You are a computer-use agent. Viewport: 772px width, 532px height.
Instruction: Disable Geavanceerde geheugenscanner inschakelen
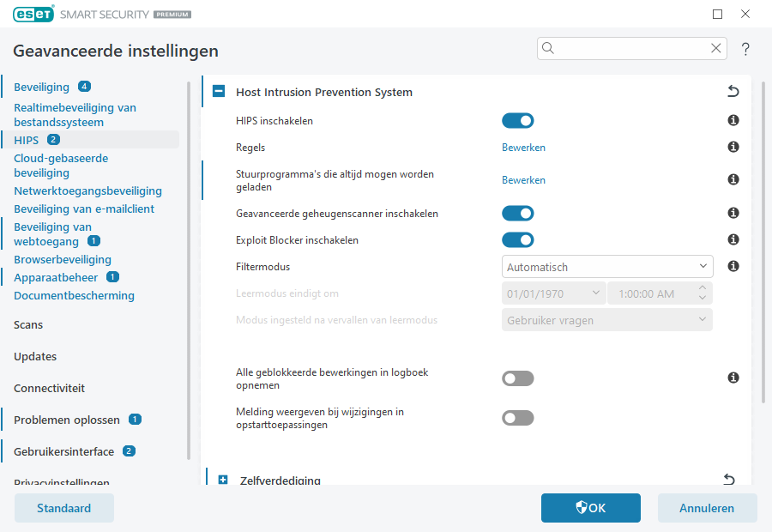(x=517, y=213)
